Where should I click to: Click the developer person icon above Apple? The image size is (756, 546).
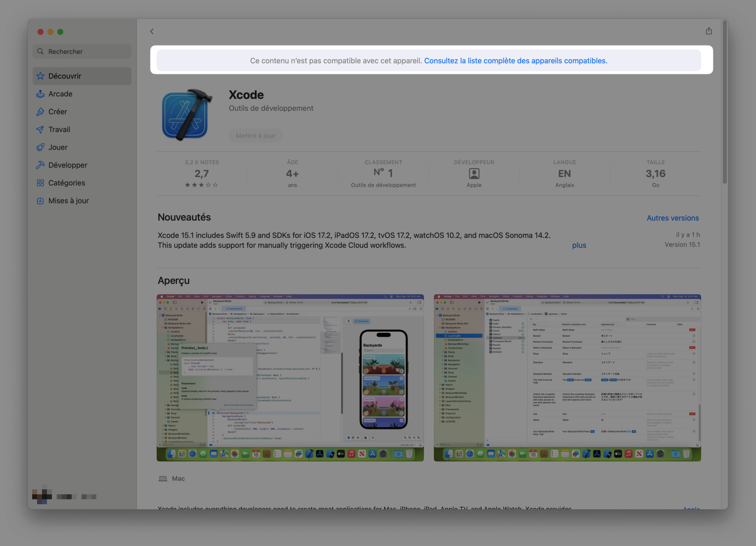[474, 174]
